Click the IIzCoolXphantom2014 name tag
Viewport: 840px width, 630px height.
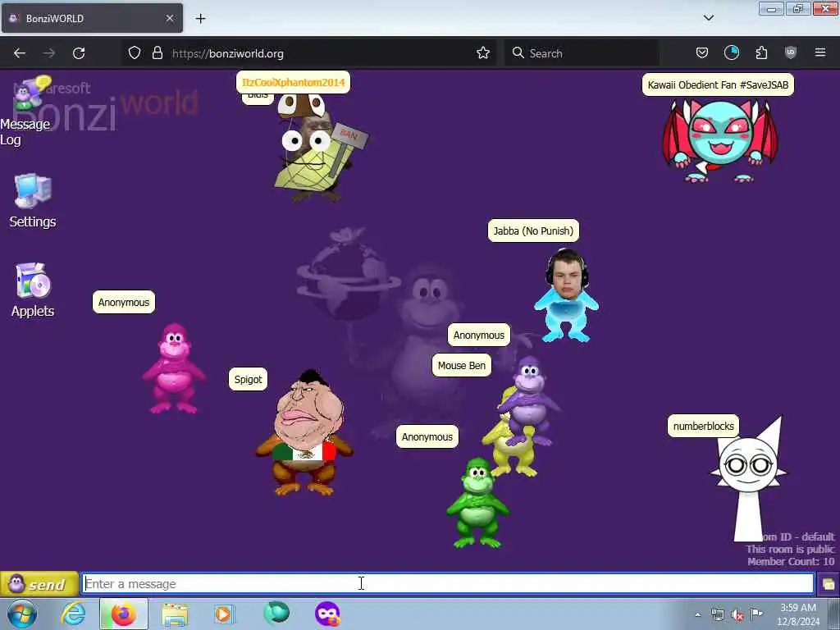293,83
